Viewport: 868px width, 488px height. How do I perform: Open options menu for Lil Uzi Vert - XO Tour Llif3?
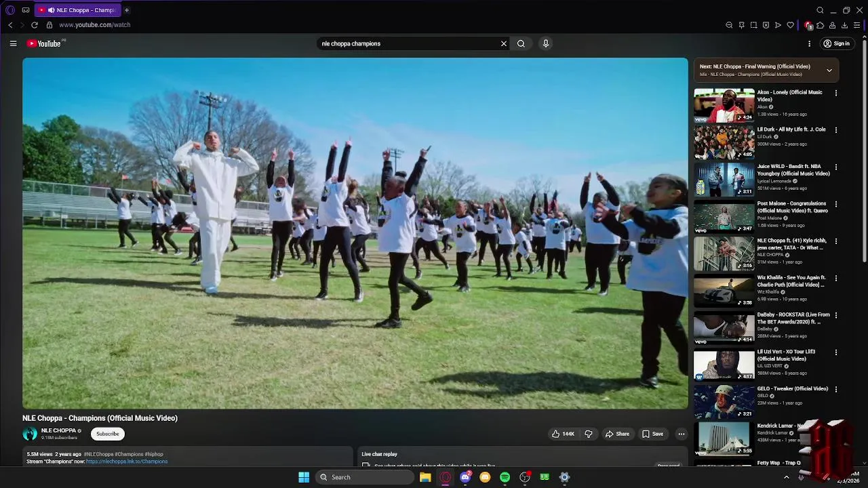835,352
